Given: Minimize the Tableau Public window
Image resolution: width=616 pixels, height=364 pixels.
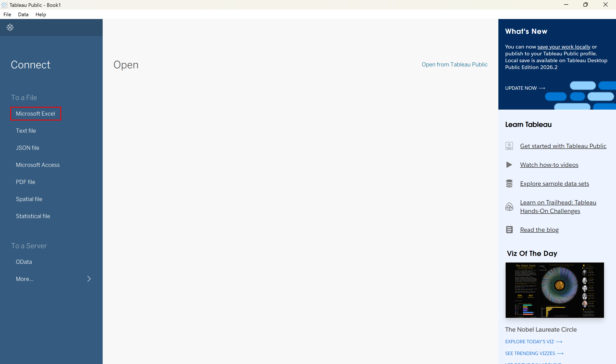Looking at the screenshot, I should coord(566,5).
